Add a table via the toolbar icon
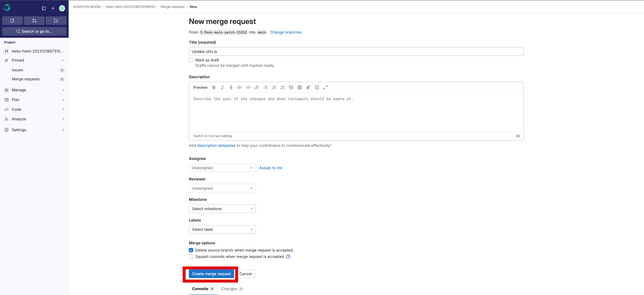The width and height of the screenshot is (644, 295). click(x=300, y=87)
